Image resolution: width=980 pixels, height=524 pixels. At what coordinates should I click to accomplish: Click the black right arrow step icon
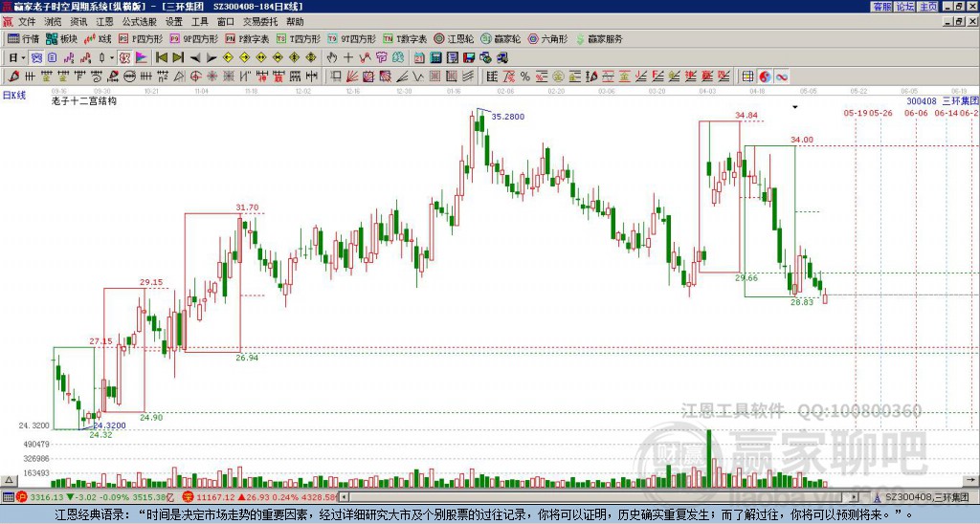point(212,57)
